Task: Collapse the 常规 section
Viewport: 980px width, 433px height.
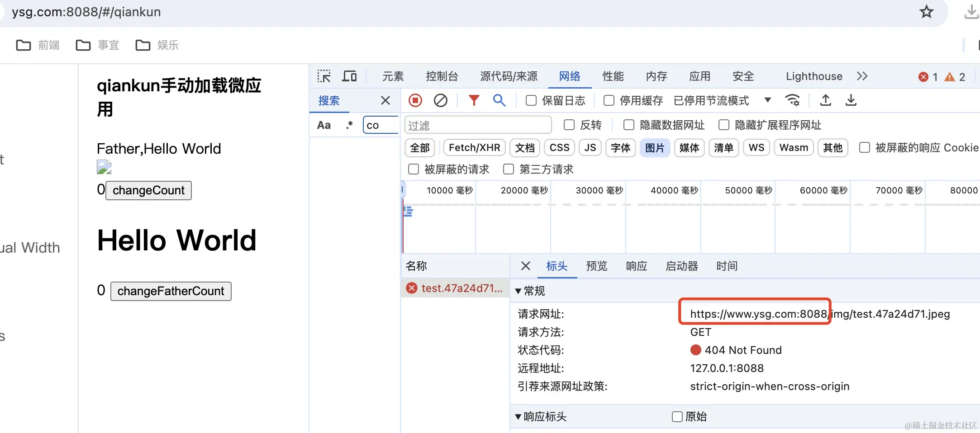Action: [530, 291]
